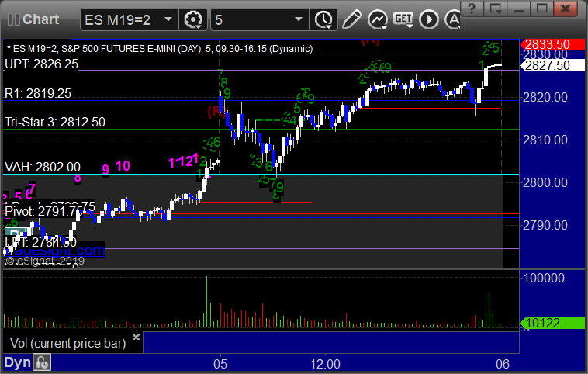Click the chart title ES M19=2 S&P 500 FUTURES text
The image size is (588, 374).
(x=160, y=49)
